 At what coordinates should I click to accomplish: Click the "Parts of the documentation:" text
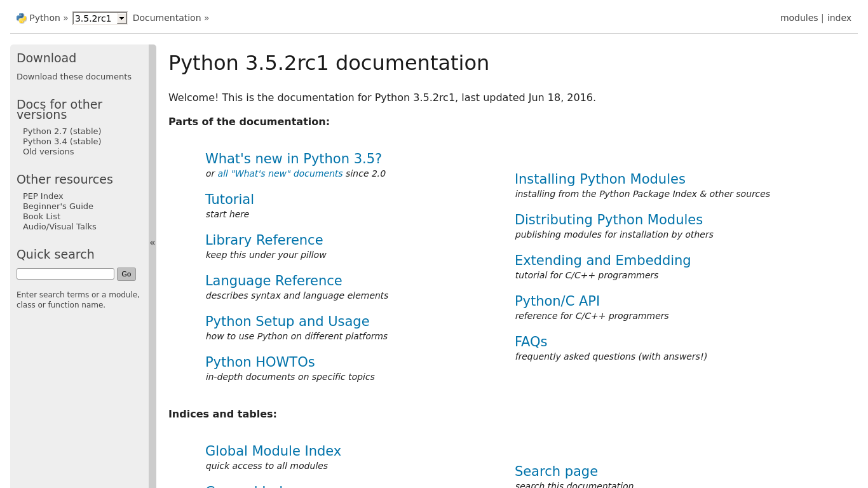(x=249, y=122)
